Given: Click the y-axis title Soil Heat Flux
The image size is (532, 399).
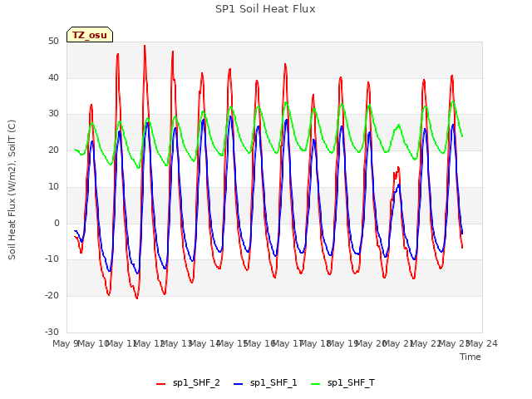Looking at the screenshot, I should 12,190.
